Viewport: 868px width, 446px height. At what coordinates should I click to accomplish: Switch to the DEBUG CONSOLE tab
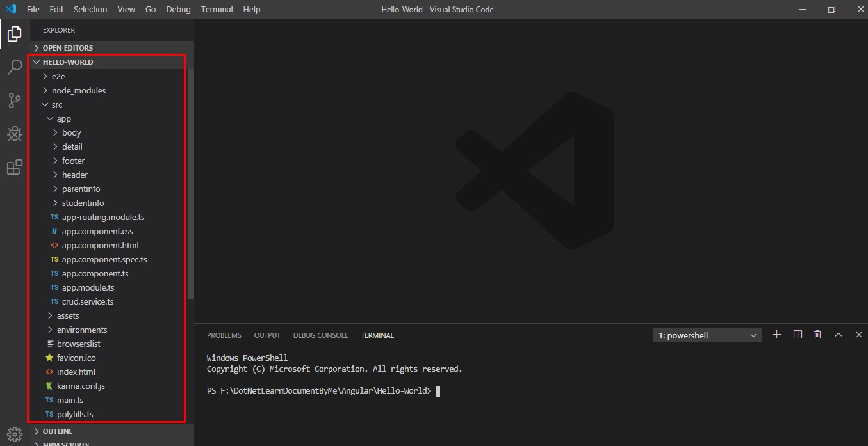320,335
